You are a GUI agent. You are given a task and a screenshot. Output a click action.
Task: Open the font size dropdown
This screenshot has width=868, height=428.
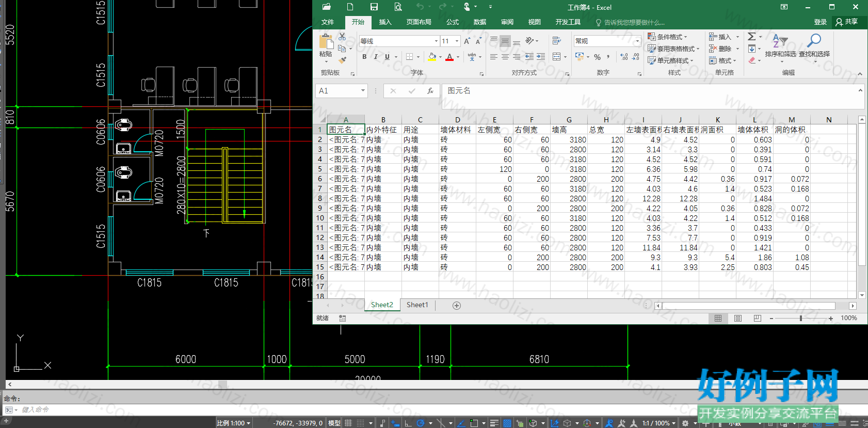click(x=457, y=41)
